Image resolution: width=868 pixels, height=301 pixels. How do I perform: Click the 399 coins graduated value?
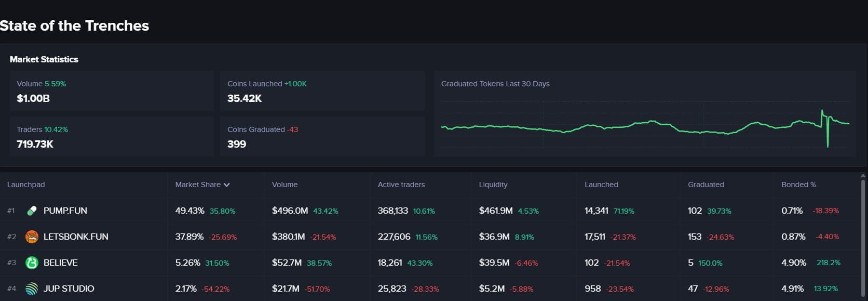pyautogui.click(x=237, y=144)
